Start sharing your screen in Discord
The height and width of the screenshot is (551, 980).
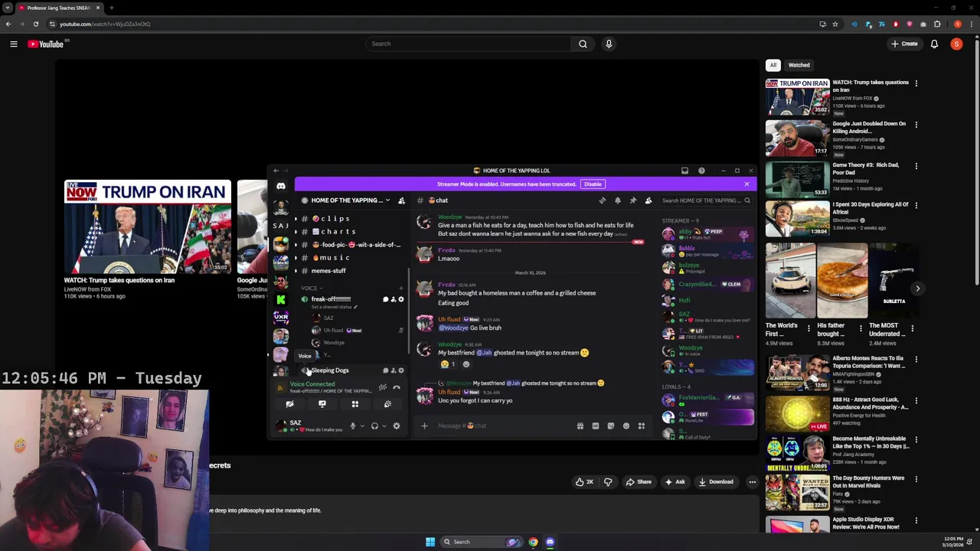coord(322,404)
